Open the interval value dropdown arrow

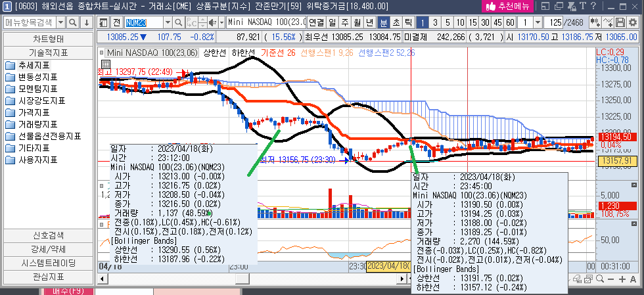(537, 22)
